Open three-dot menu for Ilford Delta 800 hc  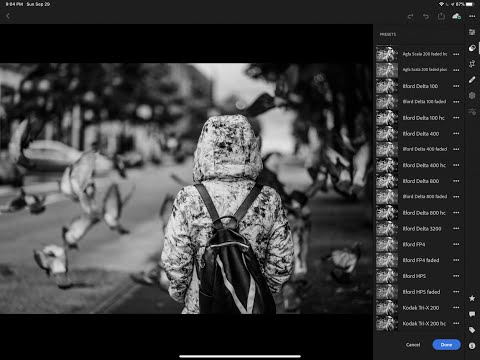click(456, 212)
